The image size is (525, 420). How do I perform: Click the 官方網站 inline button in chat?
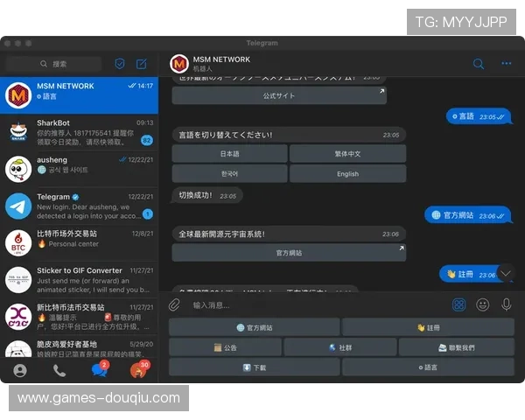289,253
